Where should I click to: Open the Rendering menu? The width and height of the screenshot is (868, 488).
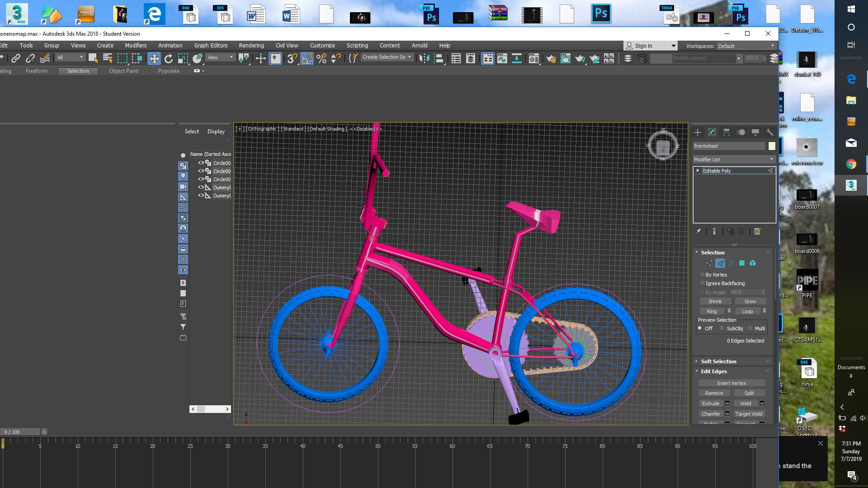[251, 46]
